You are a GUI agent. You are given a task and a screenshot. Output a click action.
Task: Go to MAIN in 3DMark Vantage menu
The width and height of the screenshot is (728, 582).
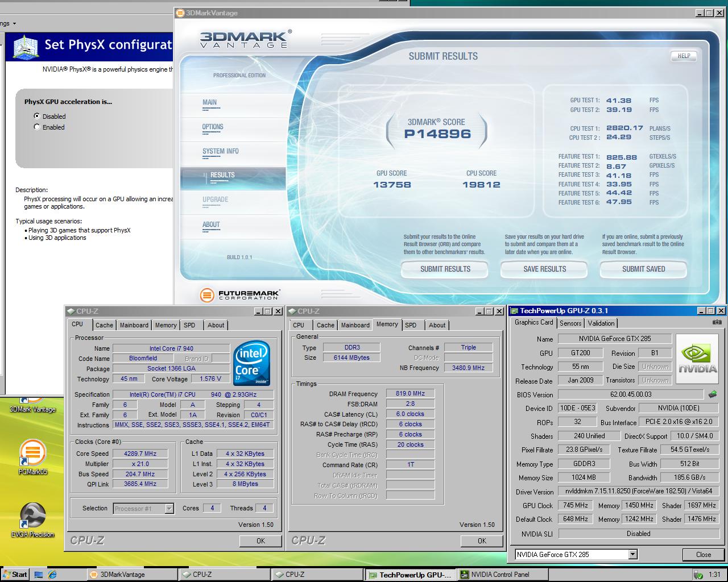(x=209, y=103)
